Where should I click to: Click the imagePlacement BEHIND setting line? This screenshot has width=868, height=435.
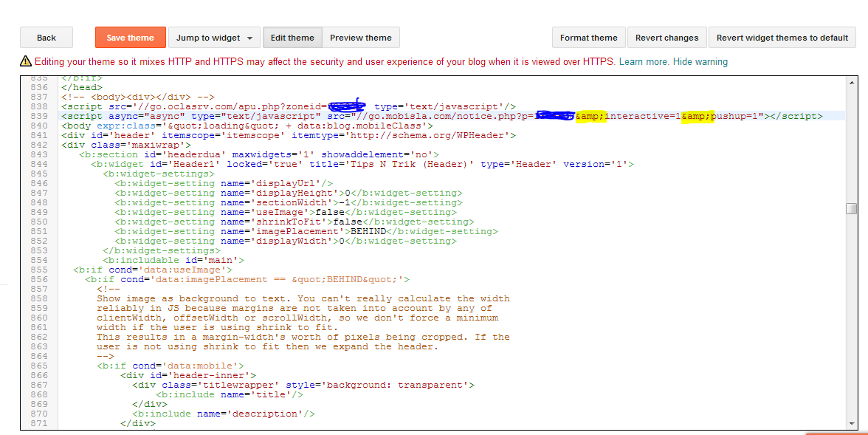coord(306,231)
